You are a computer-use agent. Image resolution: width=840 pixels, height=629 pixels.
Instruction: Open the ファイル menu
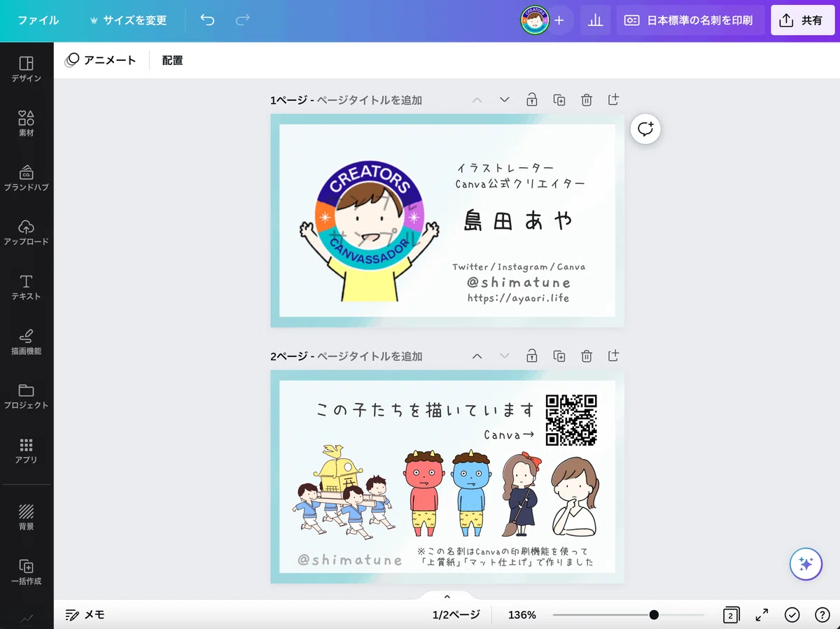click(38, 20)
